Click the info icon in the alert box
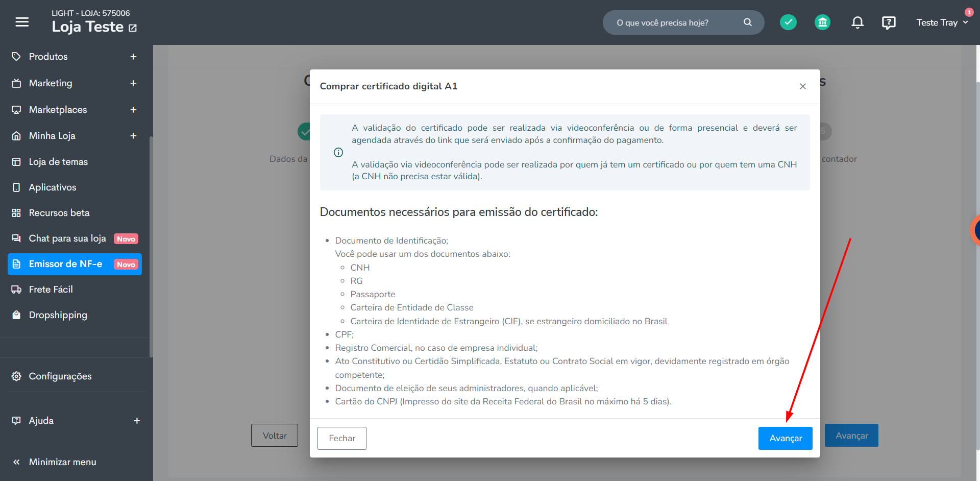The width and height of the screenshot is (980, 481). pyautogui.click(x=338, y=152)
